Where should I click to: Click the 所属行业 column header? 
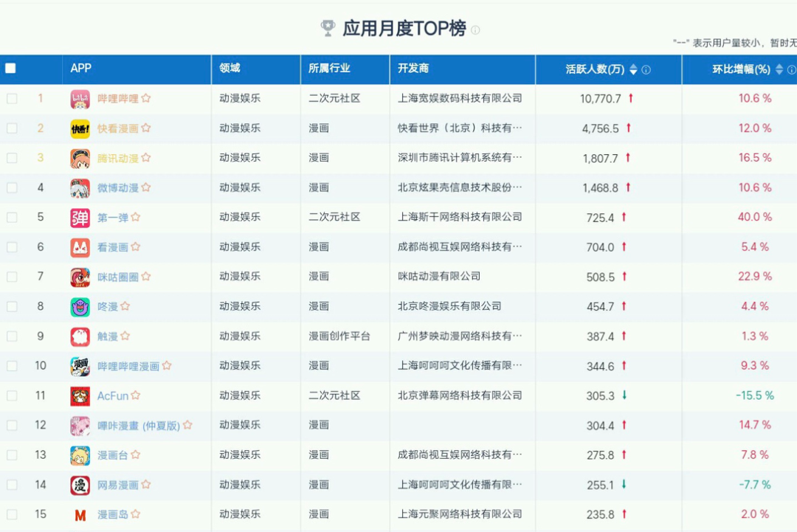329,68
